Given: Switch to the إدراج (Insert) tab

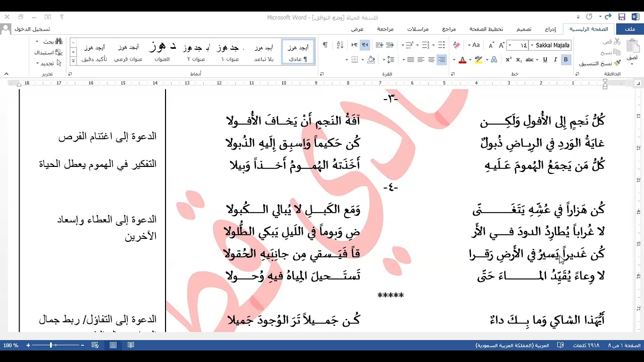Looking at the screenshot, I should pyautogui.click(x=550, y=29).
